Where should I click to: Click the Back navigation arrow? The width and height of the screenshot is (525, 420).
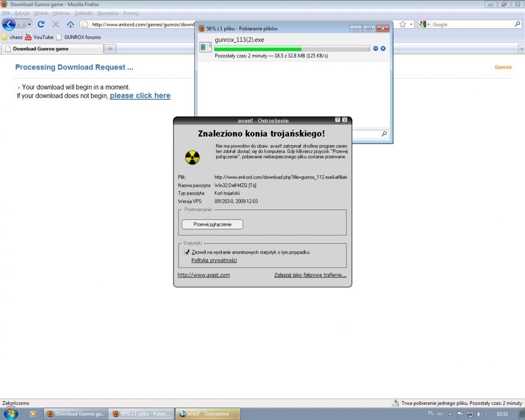coord(9,24)
